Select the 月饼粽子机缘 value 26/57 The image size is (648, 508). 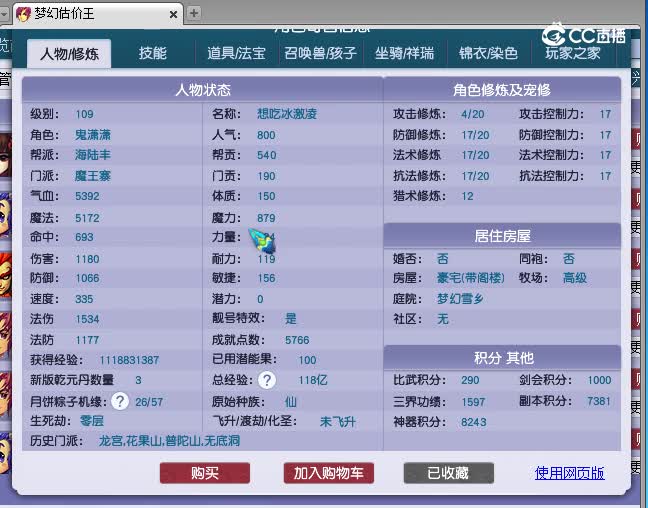(x=149, y=402)
